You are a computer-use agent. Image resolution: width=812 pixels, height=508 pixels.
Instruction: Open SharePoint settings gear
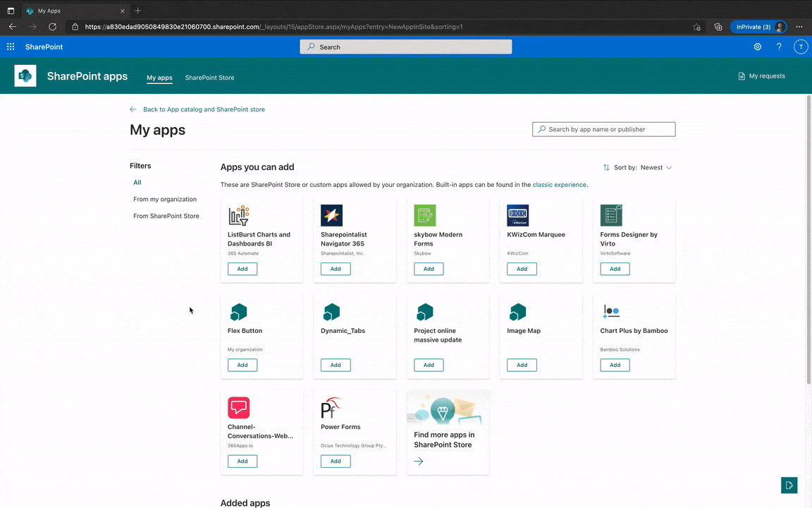(757, 47)
